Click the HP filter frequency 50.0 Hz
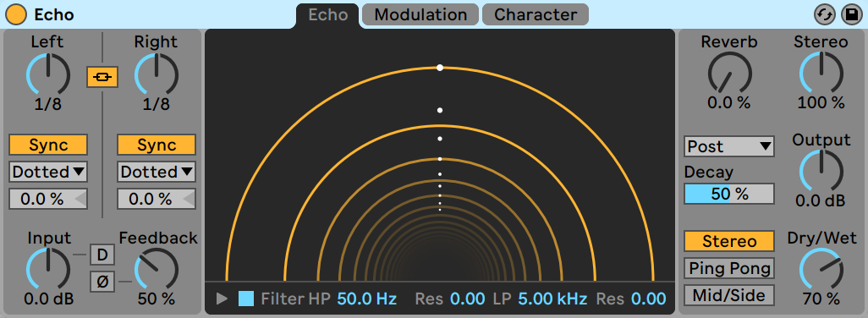The width and height of the screenshot is (868, 318). [367, 299]
